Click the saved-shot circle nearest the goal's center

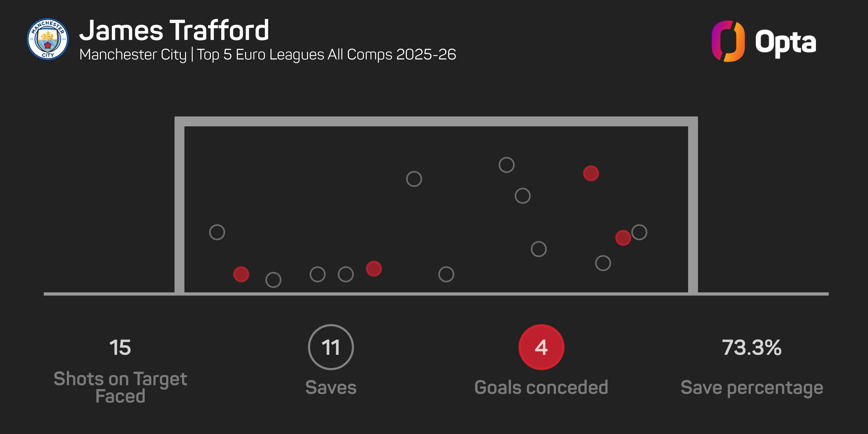tap(414, 179)
